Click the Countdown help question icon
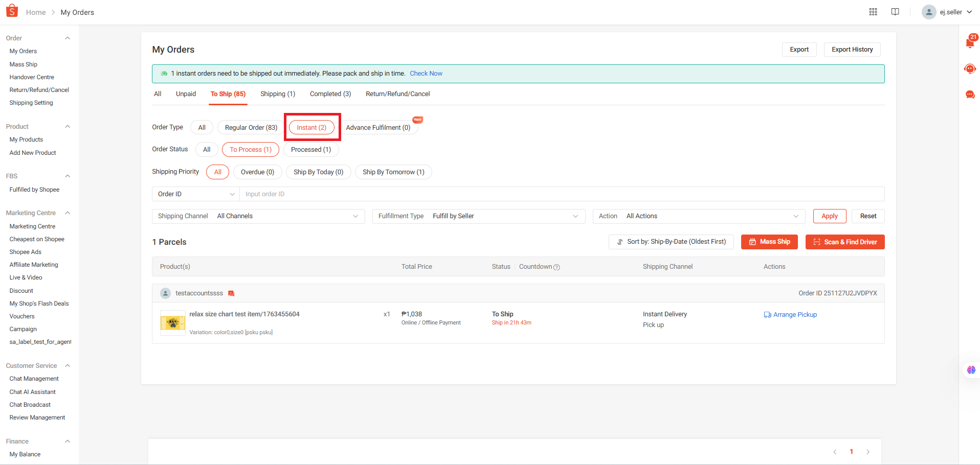Viewport: 980px width, 465px height. tap(557, 267)
